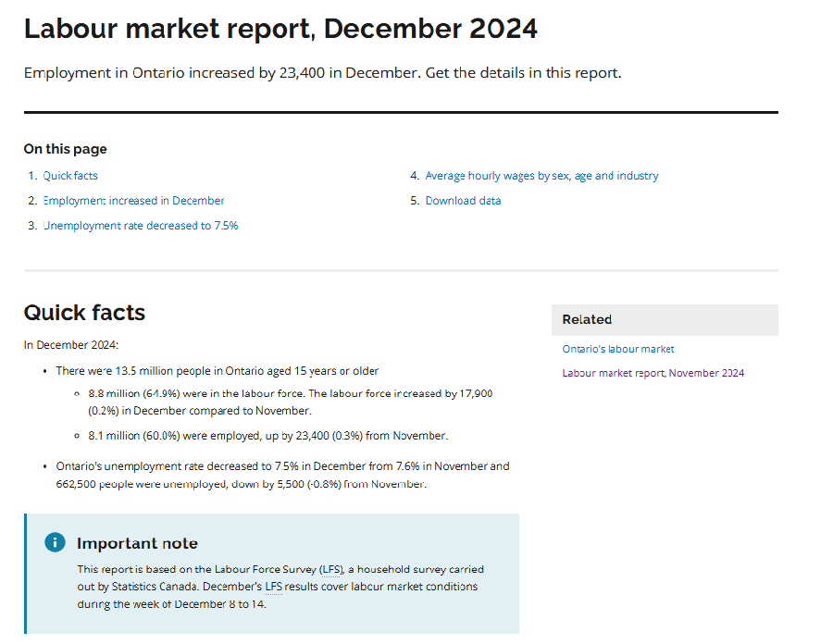Jump to Employment increased in December section
Viewport: 833px width, 644px height.
coord(133,201)
